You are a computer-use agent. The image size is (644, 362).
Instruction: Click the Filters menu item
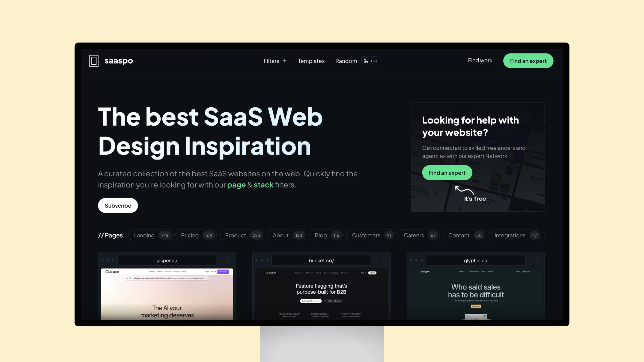click(271, 61)
